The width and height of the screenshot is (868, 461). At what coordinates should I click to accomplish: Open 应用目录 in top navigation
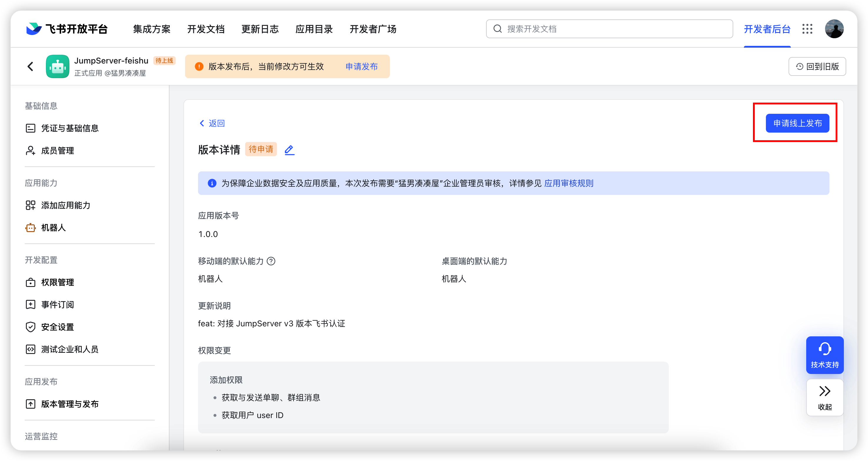tap(314, 29)
